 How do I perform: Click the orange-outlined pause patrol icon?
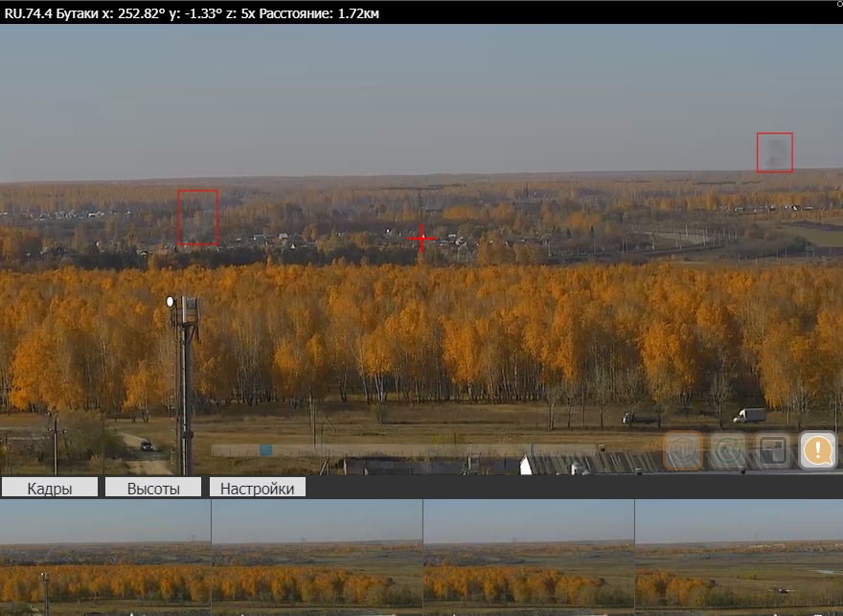point(682,451)
